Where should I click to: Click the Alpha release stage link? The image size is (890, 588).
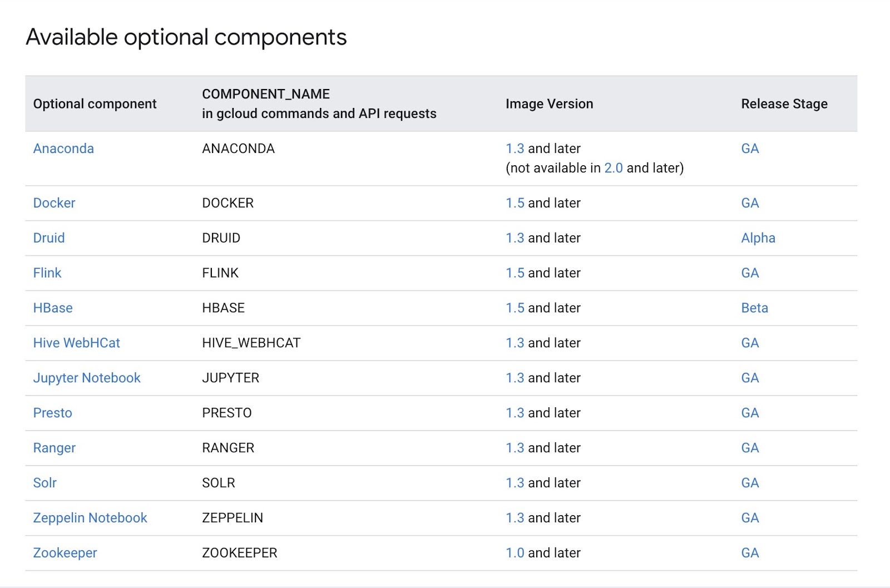(758, 238)
